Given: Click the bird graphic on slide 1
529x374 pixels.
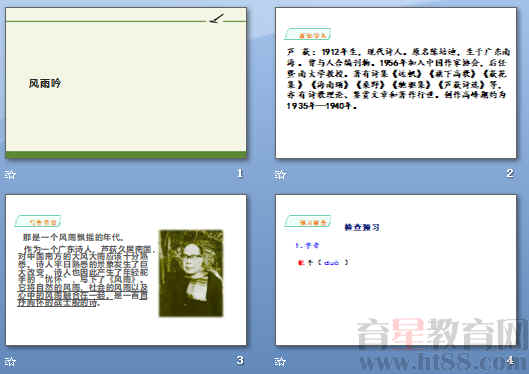Looking at the screenshot, I should pyautogui.click(x=217, y=18).
